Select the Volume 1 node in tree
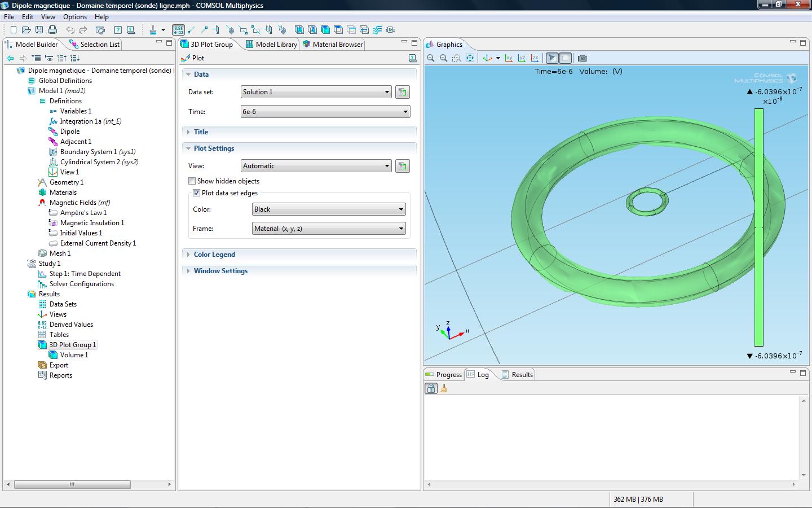 click(x=74, y=355)
